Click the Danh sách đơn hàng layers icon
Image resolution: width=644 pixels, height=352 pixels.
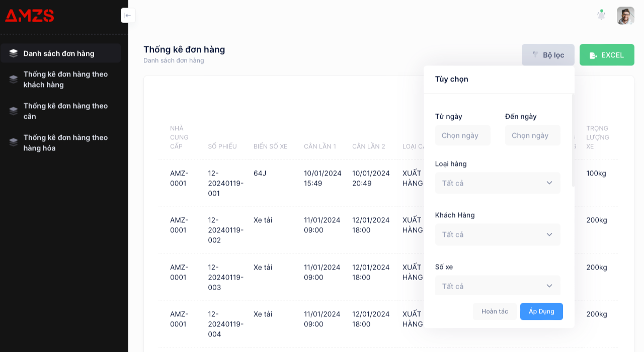pos(14,53)
